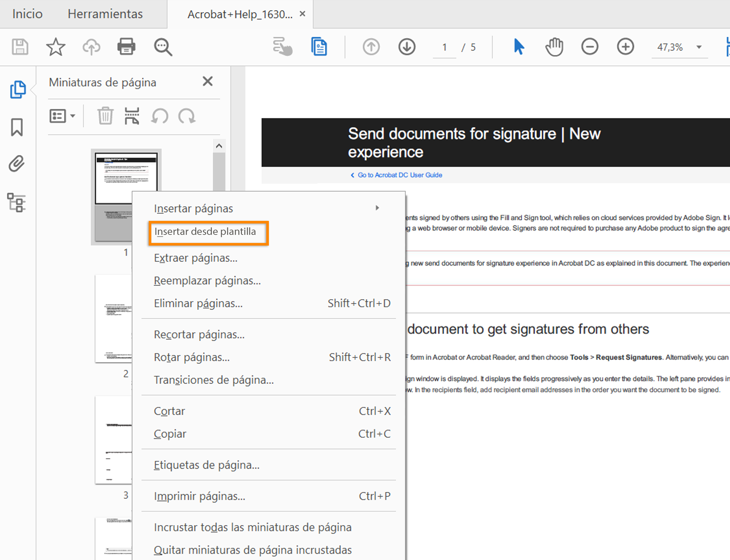Click the page number input field
The height and width of the screenshot is (560, 730).
click(444, 47)
